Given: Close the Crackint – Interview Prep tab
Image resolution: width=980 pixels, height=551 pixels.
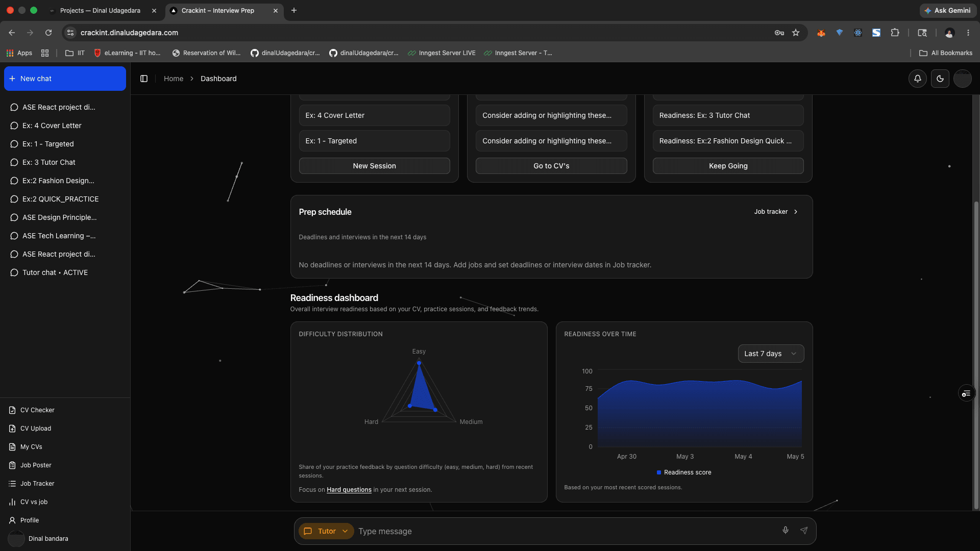Looking at the screenshot, I should tap(276, 10).
